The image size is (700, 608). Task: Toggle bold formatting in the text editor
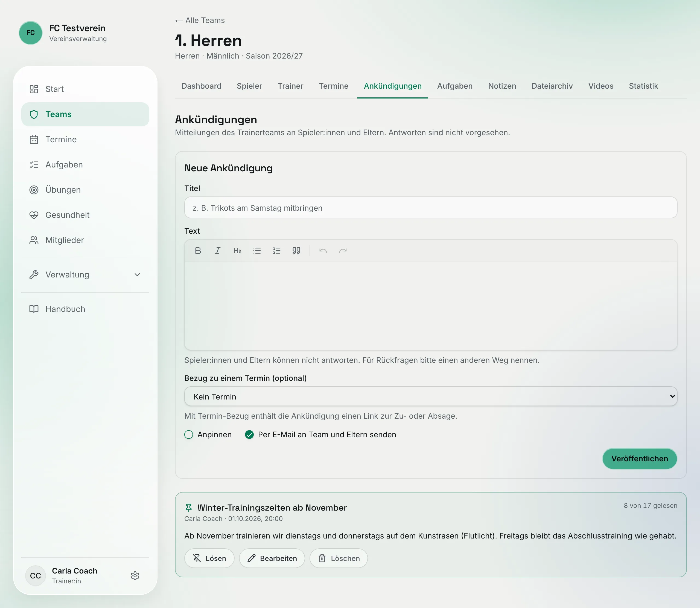[x=198, y=251]
